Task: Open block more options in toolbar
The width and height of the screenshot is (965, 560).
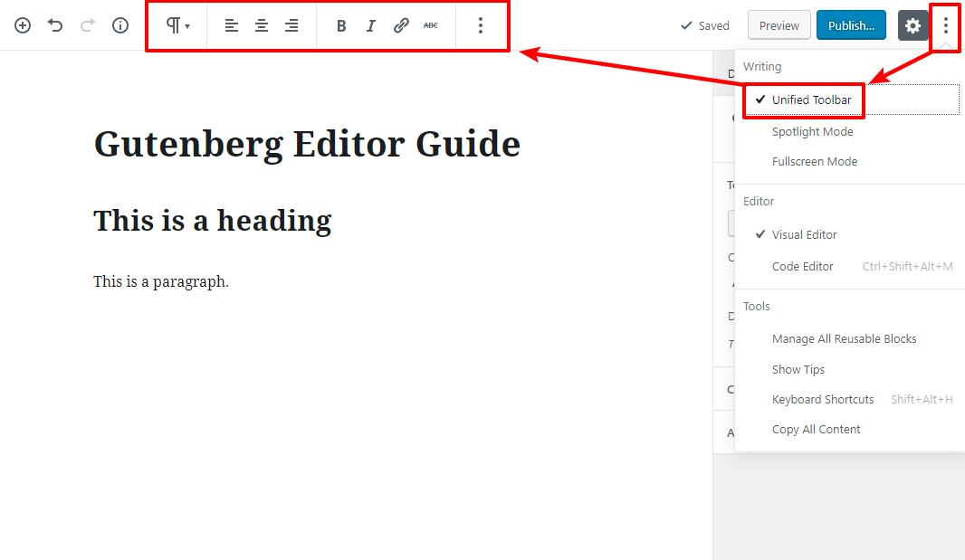Action: tap(481, 25)
